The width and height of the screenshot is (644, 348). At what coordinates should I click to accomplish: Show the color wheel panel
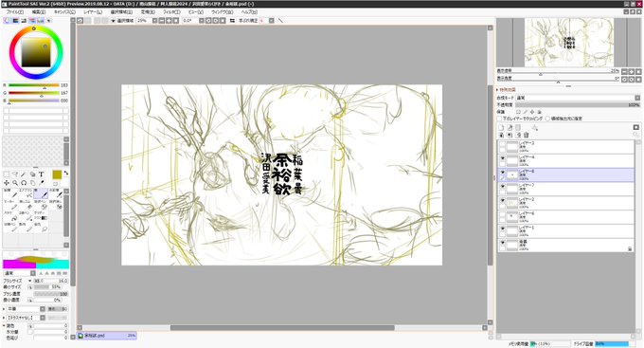[x=7, y=21]
